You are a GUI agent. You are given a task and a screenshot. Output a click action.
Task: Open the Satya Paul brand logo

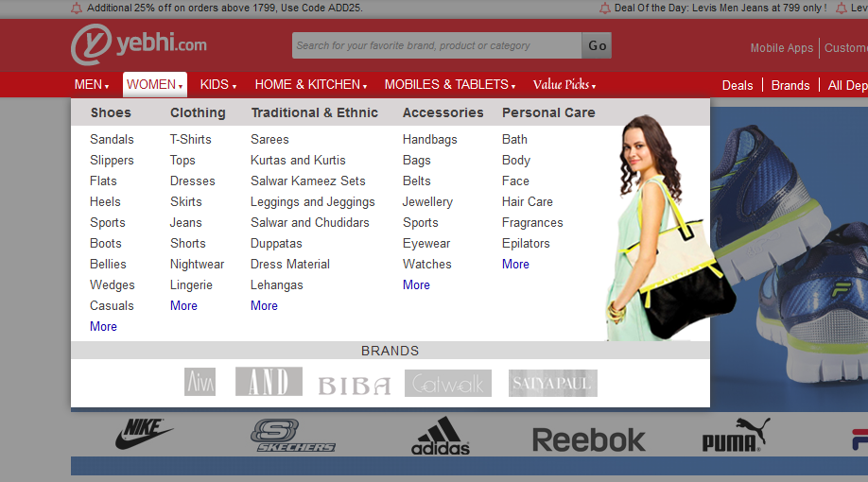[x=552, y=383]
